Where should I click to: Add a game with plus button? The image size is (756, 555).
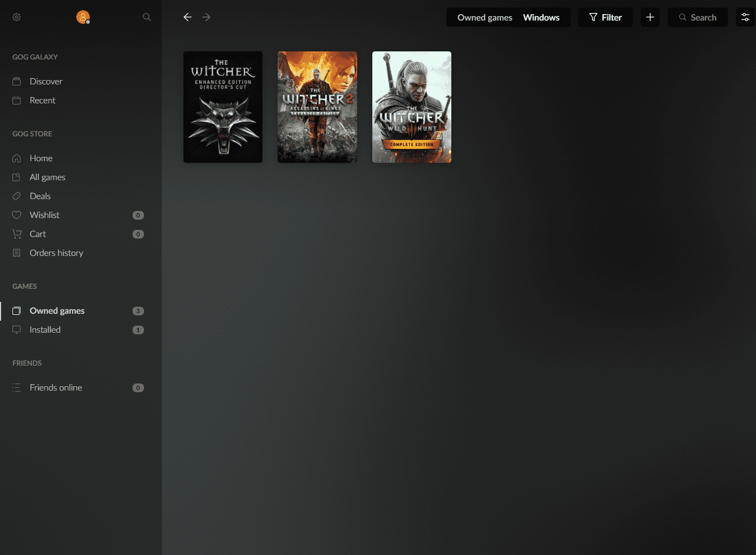[650, 17]
